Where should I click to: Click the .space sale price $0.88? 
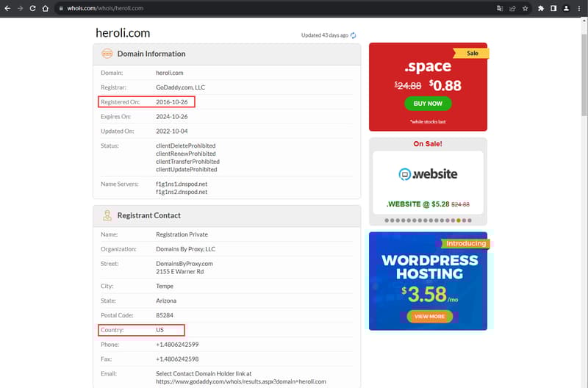point(445,85)
